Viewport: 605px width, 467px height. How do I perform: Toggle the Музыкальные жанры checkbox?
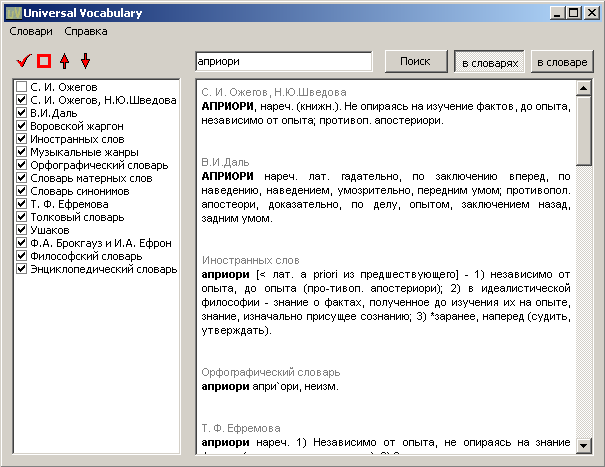21,153
